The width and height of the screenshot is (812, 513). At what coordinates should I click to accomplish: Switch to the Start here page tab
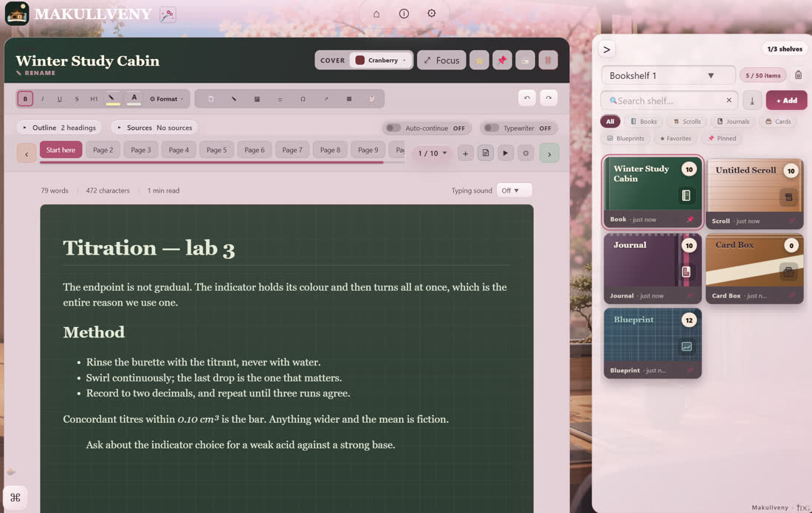coord(61,150)
